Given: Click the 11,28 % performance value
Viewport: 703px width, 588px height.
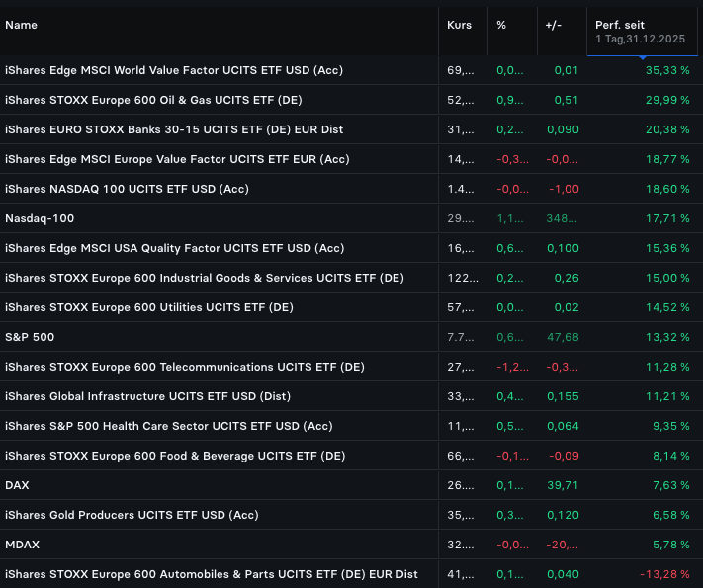Looking at the screenshot, I should (667, 367).
